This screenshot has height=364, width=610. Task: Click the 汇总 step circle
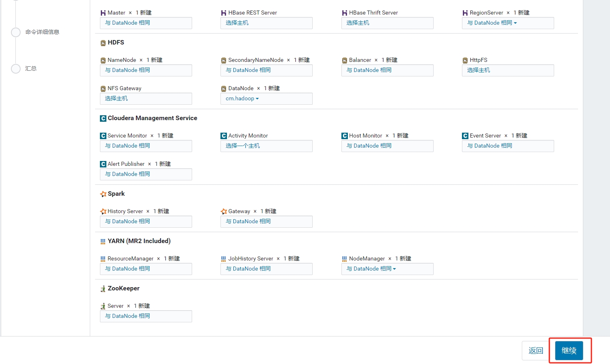point(16,69)
